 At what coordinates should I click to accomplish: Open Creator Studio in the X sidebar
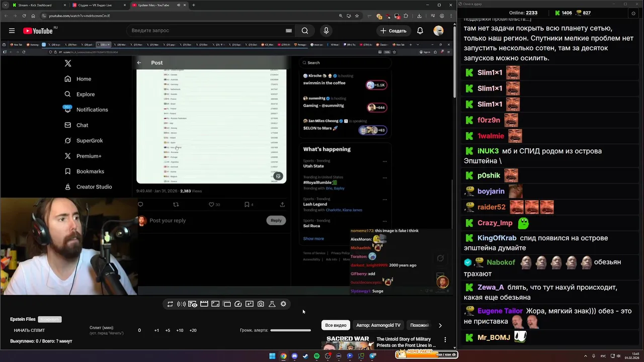coord(88,187)
